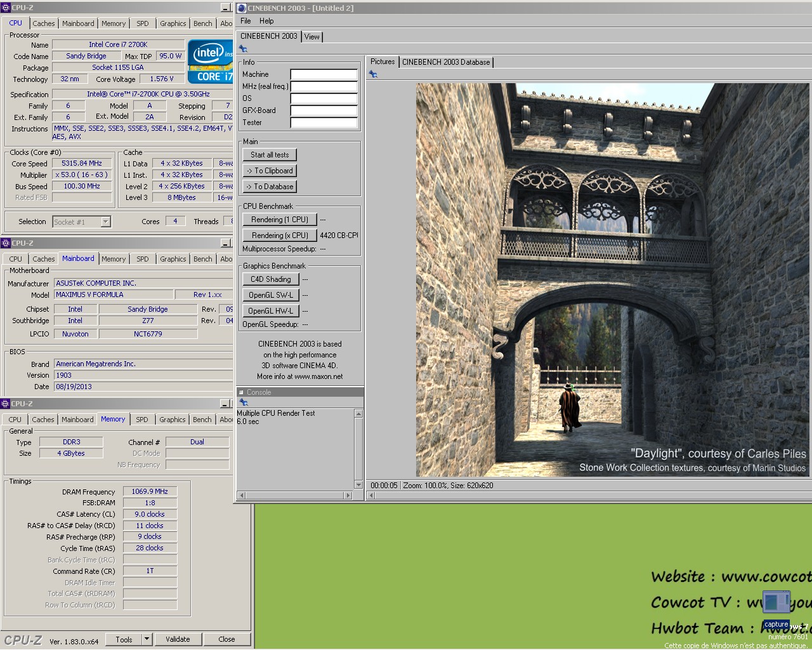Viewport: 812px width, 650px height.
Task: Click the 00:00:05 render time status
Action: click(x=384, y=486)
